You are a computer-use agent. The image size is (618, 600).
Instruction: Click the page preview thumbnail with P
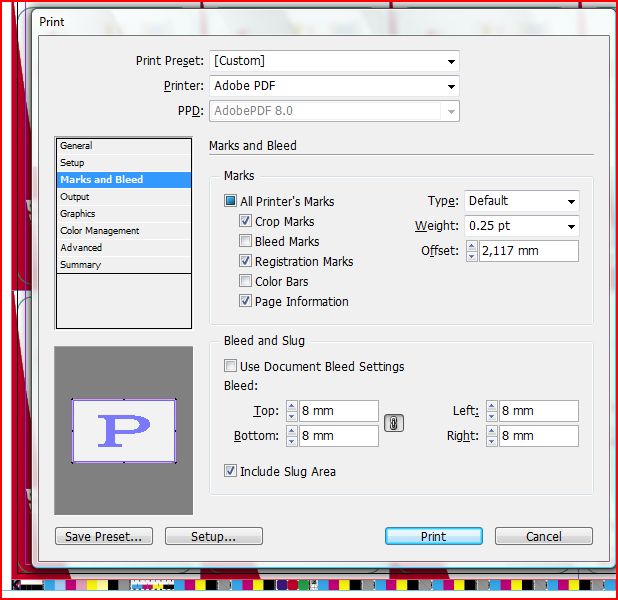click(x=124, y=430)
